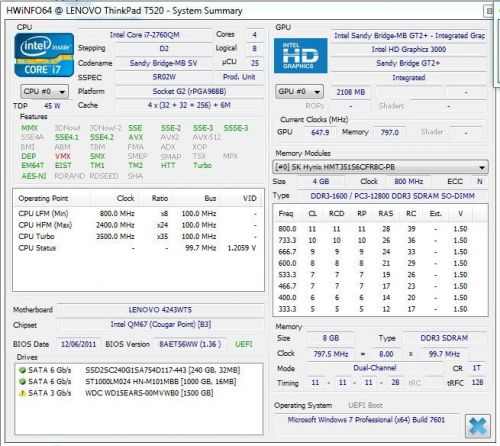Click the Freq column header in timings table

[x=286, y=214]
